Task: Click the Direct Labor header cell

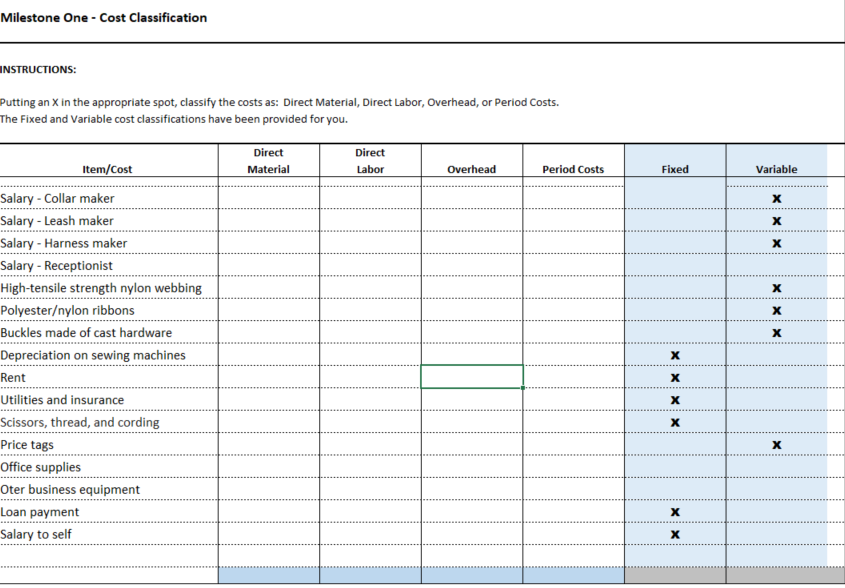Action: coord(370,160)
